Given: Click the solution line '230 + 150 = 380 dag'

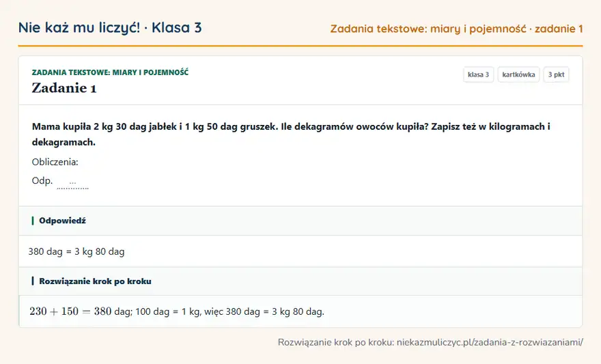Looking at the screenshot, I should tap(177, 311).
